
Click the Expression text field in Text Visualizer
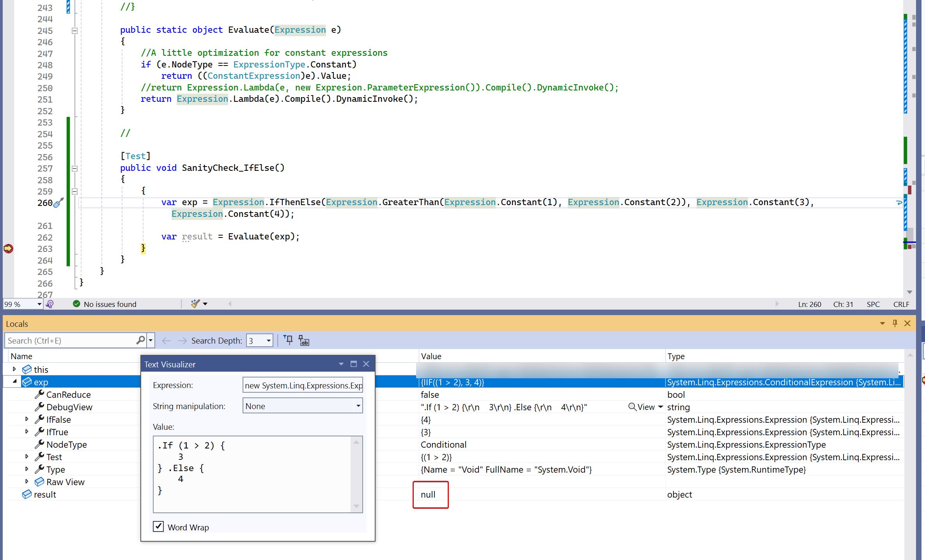[303, 385]
